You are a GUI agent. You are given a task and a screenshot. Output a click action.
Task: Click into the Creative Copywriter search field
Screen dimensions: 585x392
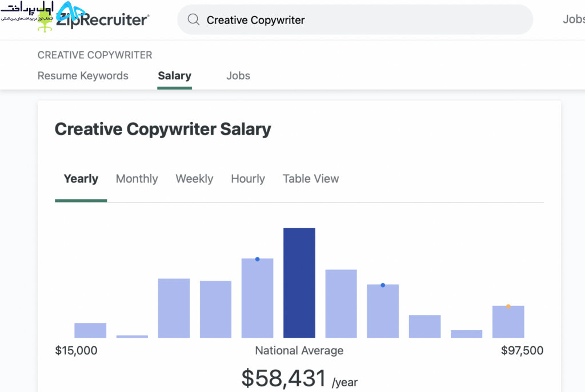(x=355, y=20)
